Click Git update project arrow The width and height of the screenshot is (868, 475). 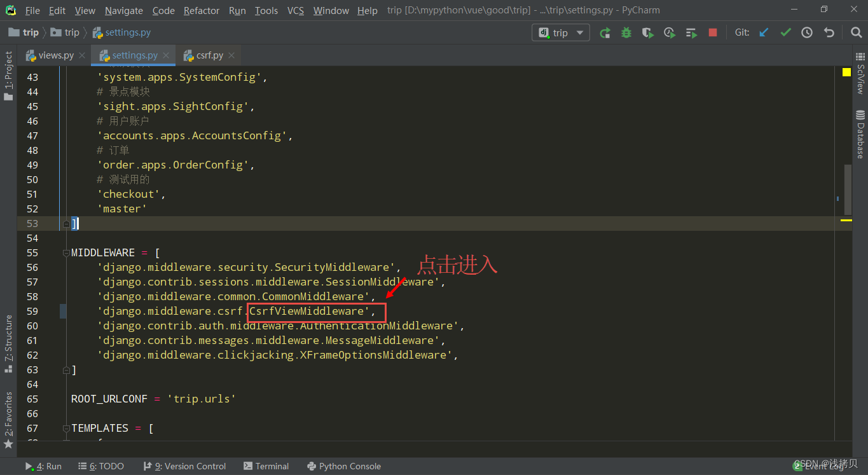point(764,32)
